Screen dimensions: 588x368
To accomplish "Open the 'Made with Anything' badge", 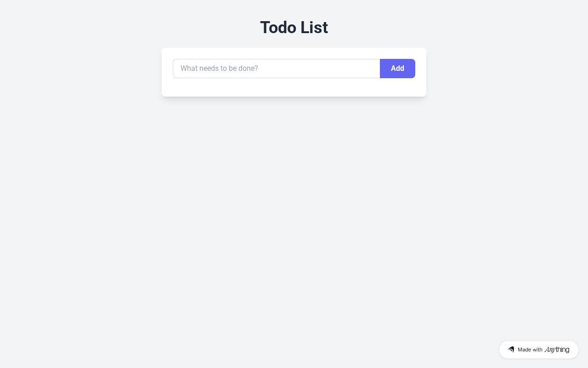I will (x=538, y=350).
